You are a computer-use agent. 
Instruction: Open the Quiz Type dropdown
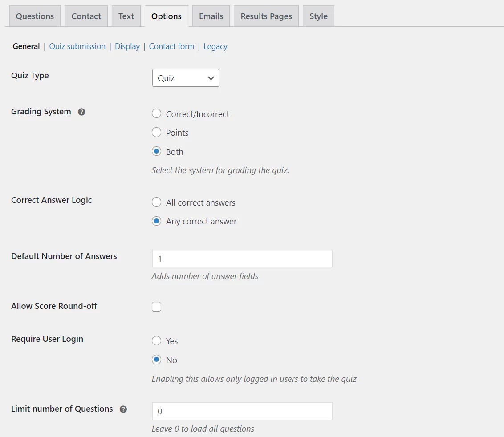pos(186,78)
